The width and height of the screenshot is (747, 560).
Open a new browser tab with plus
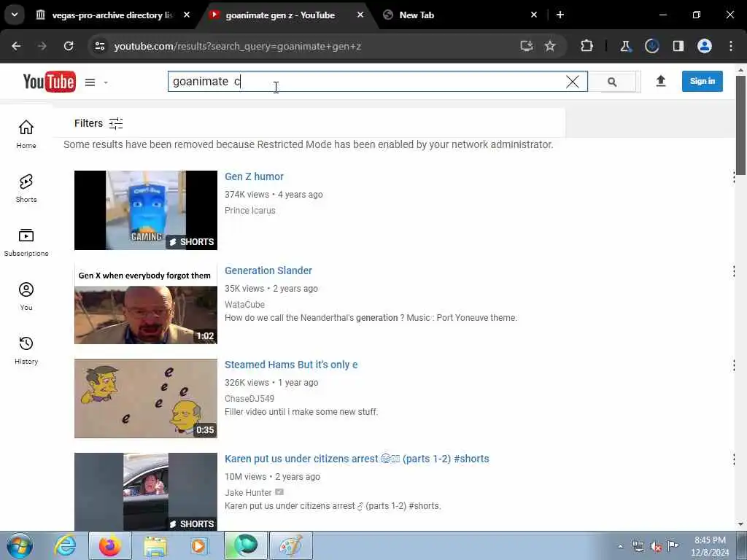pyautogui.click(x=560, y=15)
